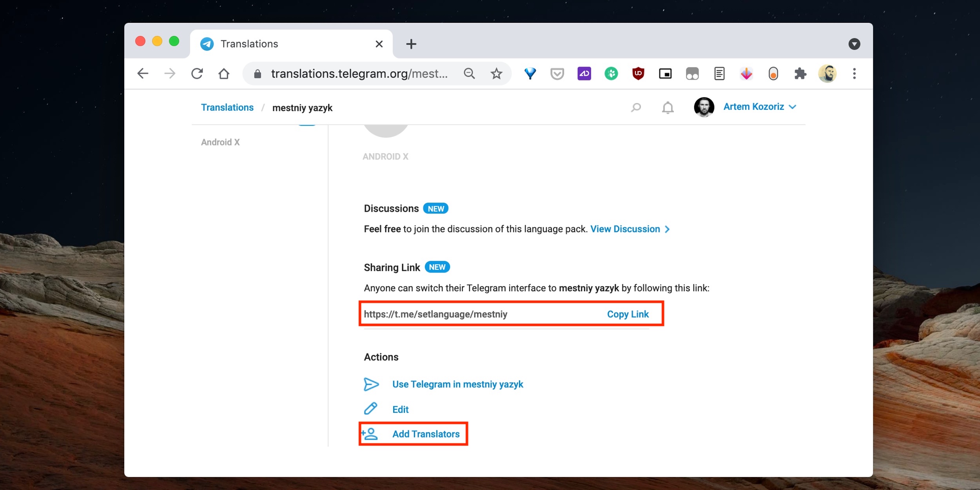
Task: Open the tab search dropdown arrow
Action: point(855,44)
